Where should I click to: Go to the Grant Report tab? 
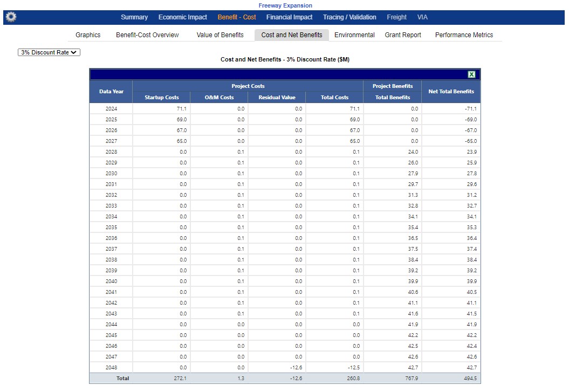click(403, 35)
